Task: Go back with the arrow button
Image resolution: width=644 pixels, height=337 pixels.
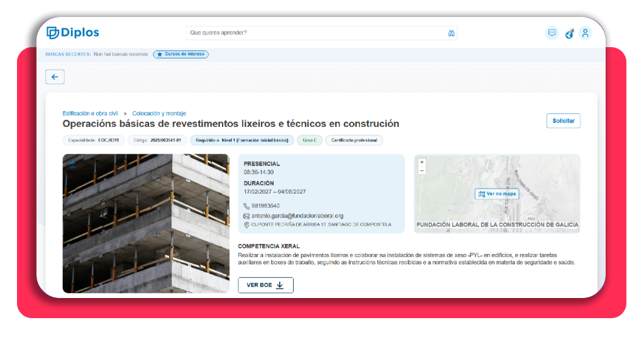Action: coord(55,77)
